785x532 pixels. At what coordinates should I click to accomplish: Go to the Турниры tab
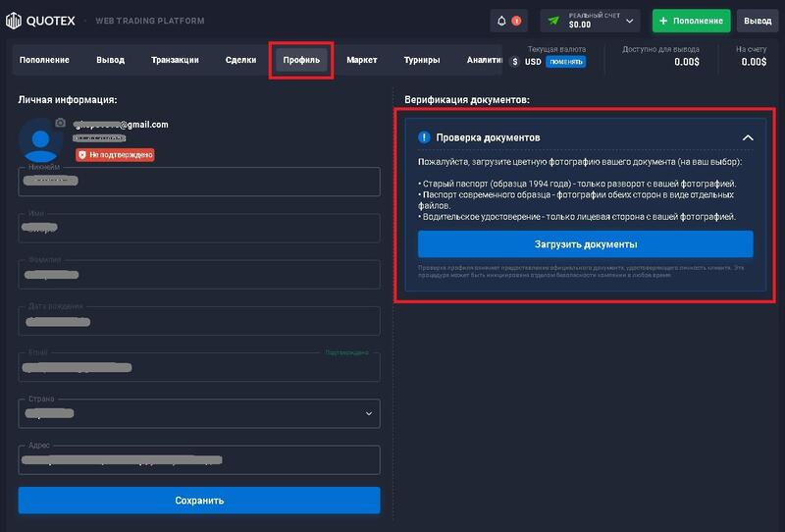click(422, 60)
